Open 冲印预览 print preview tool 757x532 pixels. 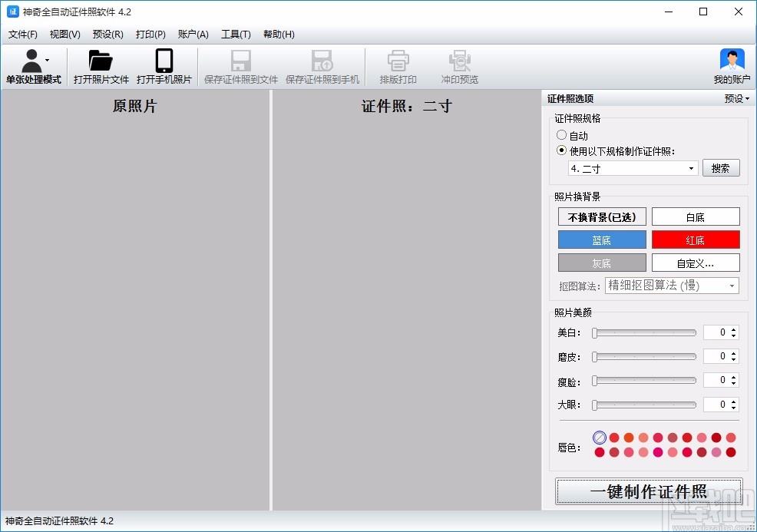pos(459,66)
